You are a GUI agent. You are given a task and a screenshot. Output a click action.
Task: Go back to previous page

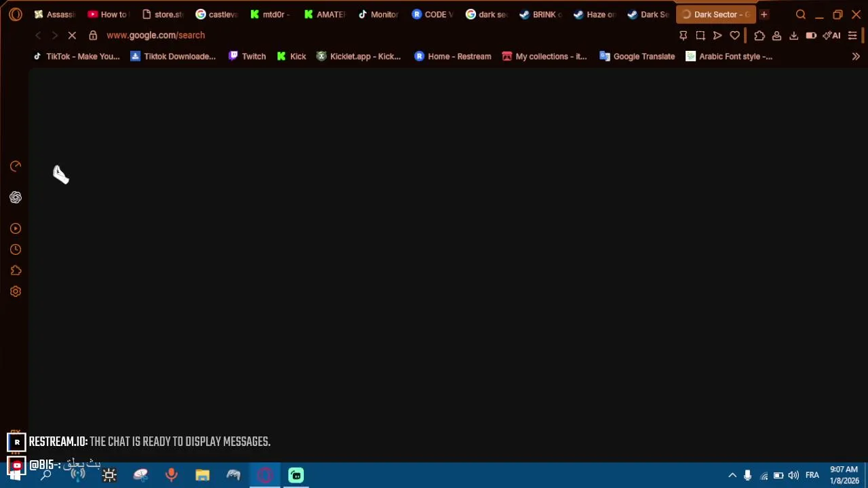point(38,35)
